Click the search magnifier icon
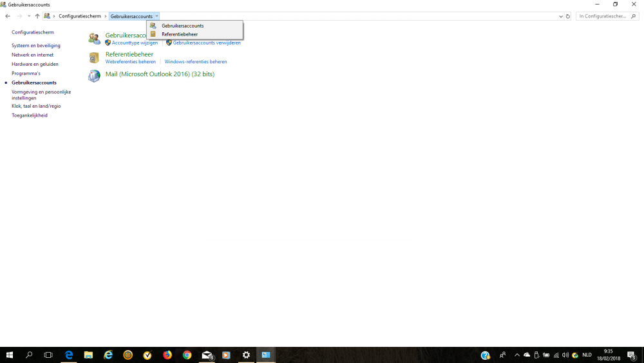This screenshot has height=363, width=644. 633,16
